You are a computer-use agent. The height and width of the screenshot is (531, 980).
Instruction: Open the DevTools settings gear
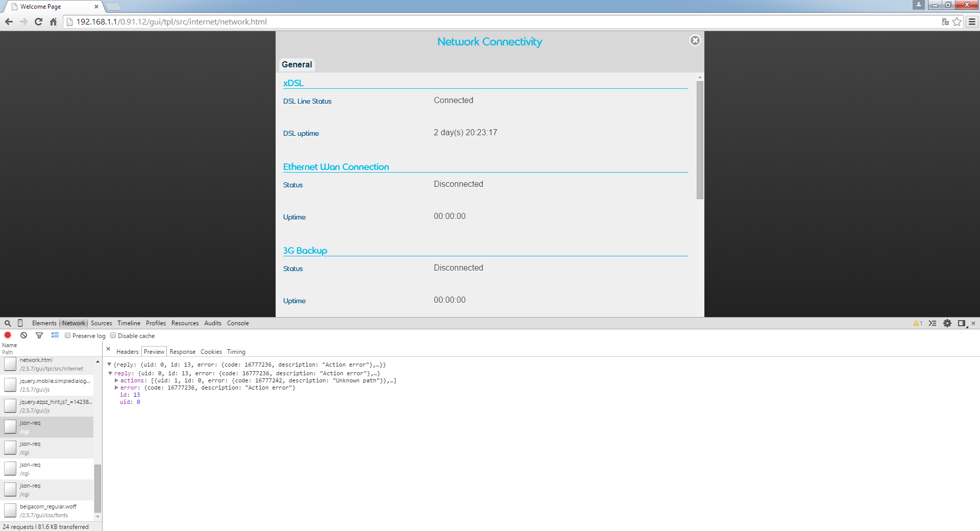coord(947,323)
